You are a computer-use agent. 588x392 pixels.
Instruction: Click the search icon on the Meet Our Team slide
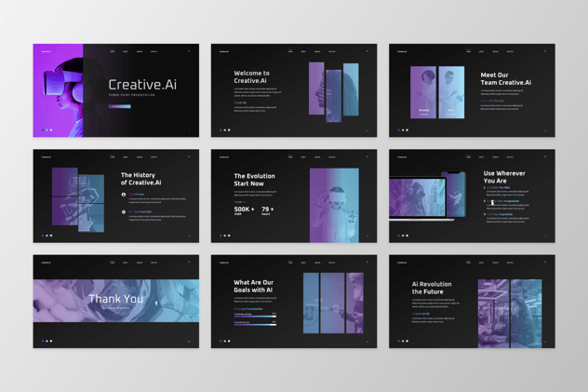[x=544, y=51]
